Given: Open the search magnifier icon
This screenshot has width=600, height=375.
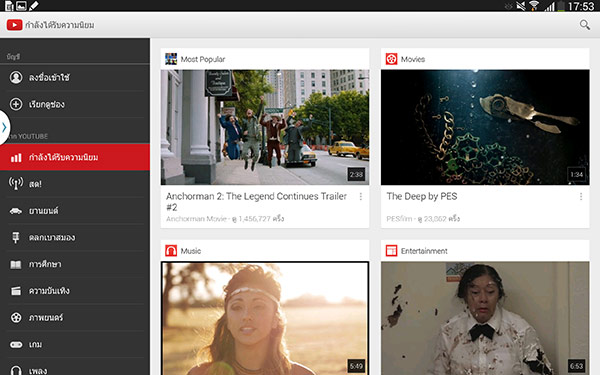Looking at the screenshot, I should point(584,25).
